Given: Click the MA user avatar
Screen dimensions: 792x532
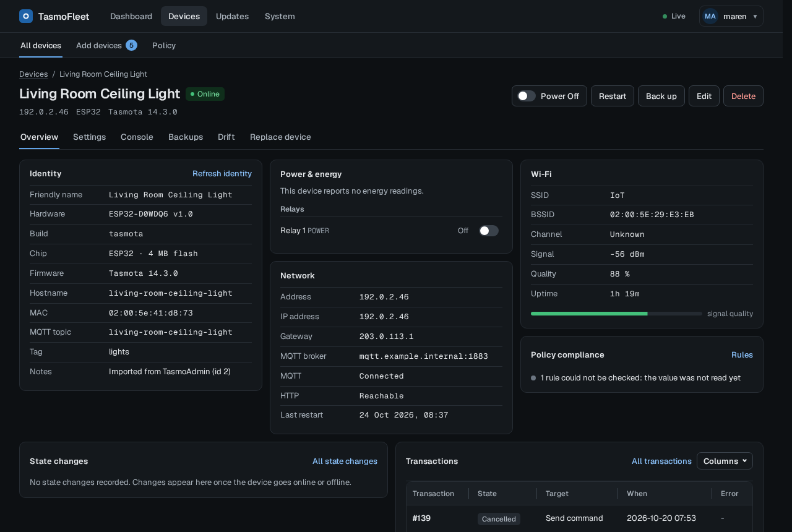Looking at the screenshot, I should pos(710,16).
